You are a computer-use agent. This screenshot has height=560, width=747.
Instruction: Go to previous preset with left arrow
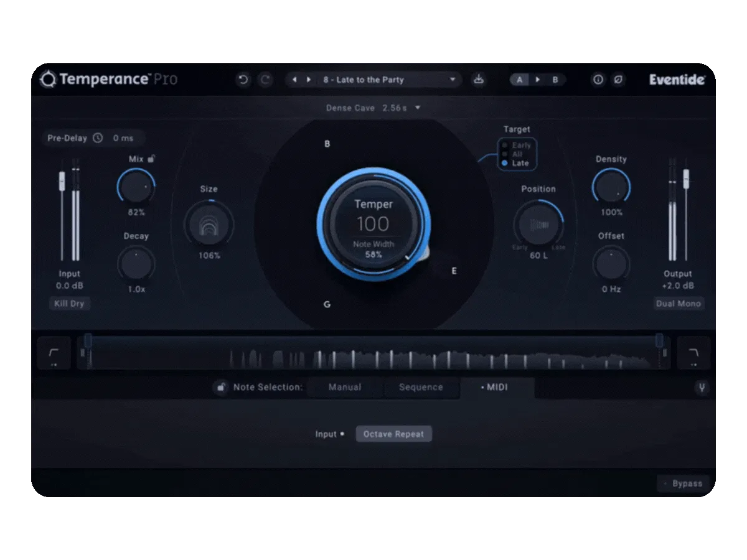click(294, 80)
